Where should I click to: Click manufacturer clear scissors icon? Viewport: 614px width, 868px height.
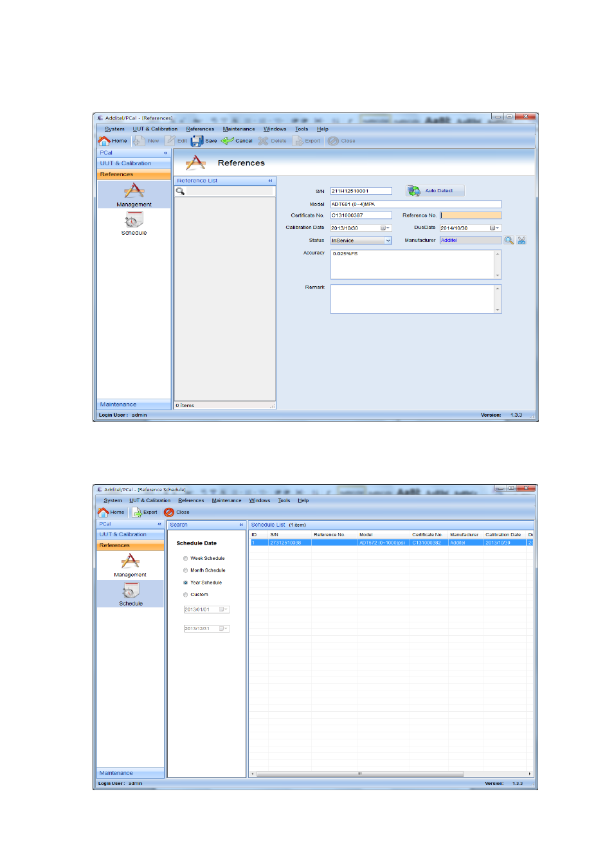pos(521,240)
